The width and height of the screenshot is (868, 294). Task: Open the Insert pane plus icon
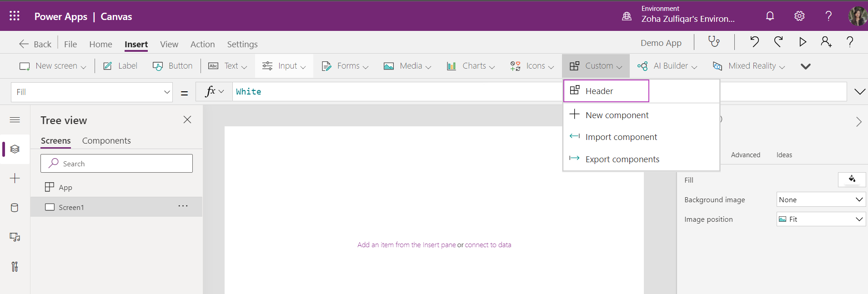click(x=15, y=178)
